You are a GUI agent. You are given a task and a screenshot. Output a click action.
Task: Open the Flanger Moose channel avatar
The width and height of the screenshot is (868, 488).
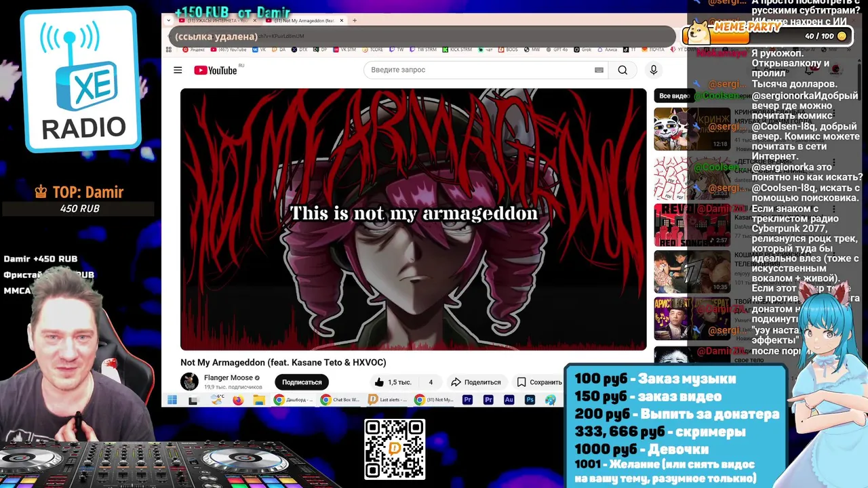coord(189,382)
